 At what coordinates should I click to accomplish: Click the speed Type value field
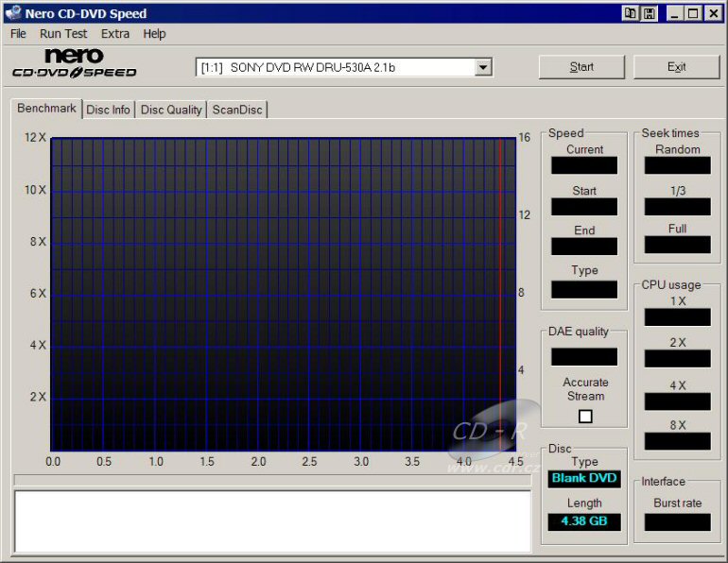coord(584,289)
